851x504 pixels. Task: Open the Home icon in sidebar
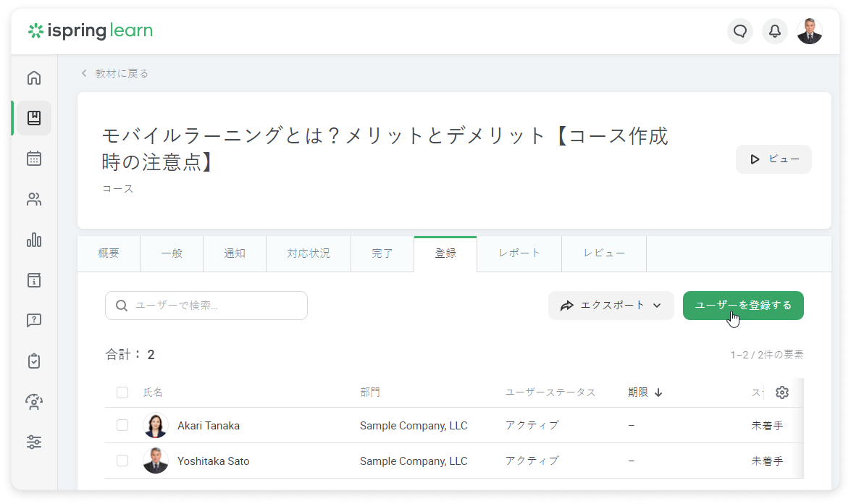34,78
